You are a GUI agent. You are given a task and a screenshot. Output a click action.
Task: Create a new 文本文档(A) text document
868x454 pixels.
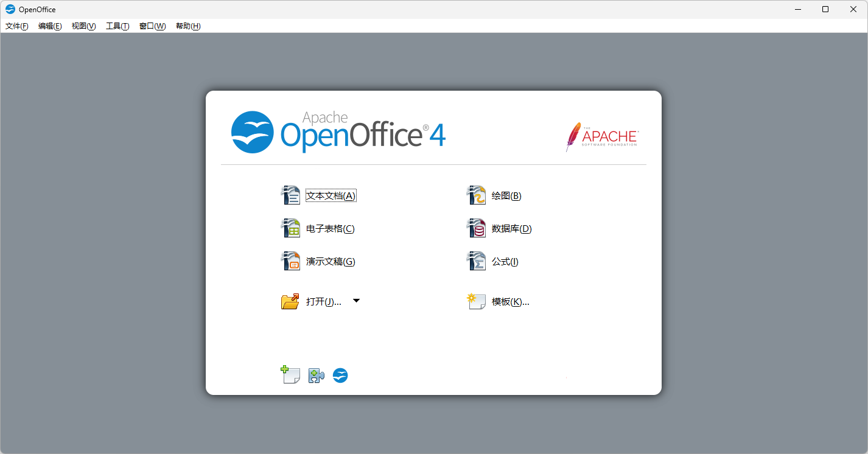318,196
